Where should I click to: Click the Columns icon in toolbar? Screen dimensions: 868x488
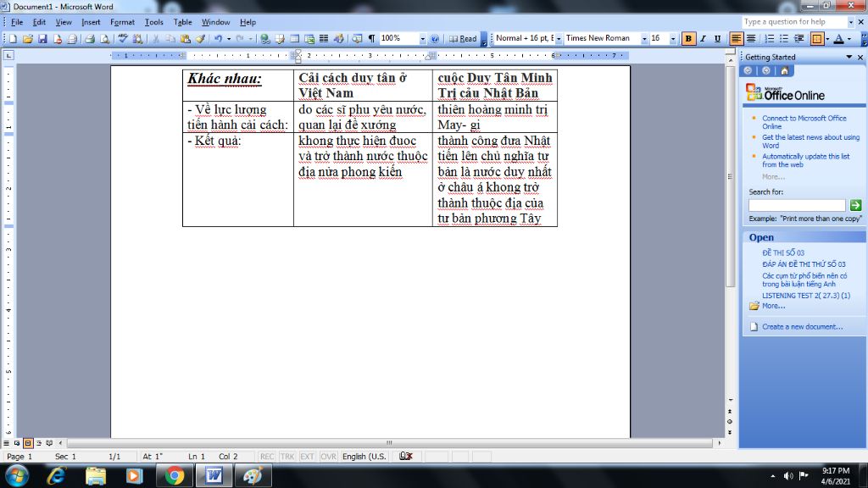point(324,39)
